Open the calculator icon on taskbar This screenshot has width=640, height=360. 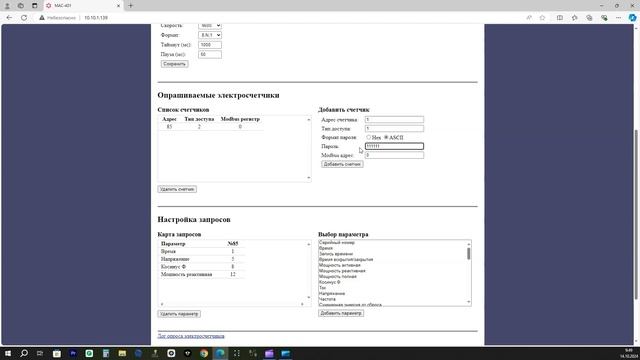(106, 353)
